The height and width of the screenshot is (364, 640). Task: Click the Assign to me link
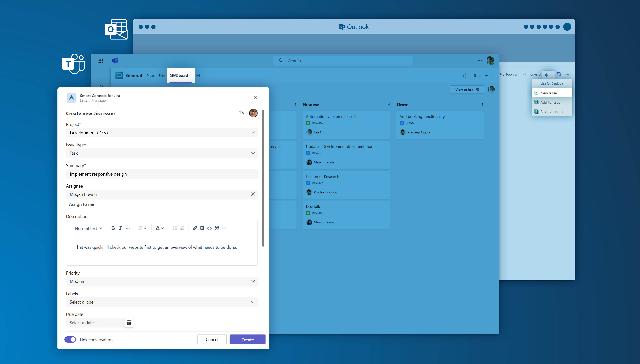tap(82, 204)
